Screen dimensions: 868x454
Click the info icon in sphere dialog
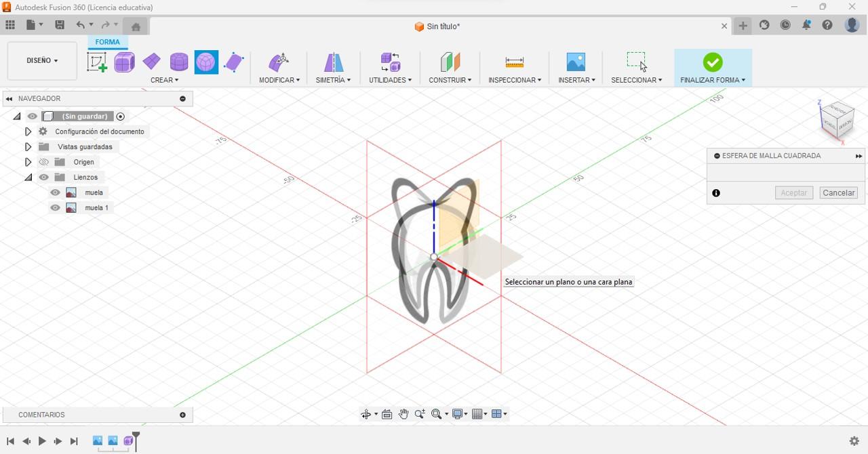[x=716, y=193]
